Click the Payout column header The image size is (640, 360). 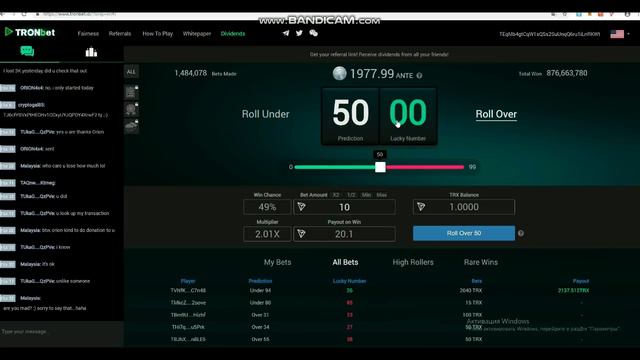pos(581,281)
